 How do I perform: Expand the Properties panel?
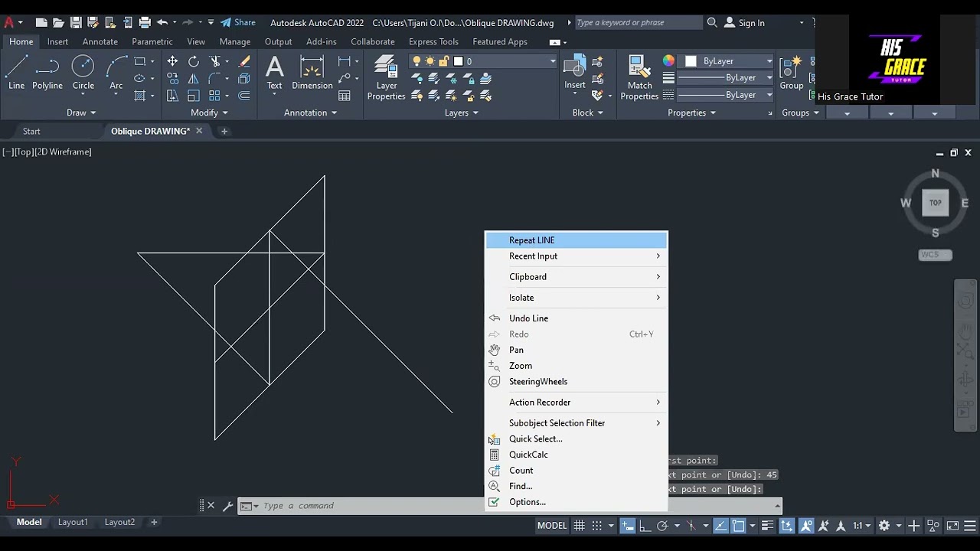coord(691,112)
